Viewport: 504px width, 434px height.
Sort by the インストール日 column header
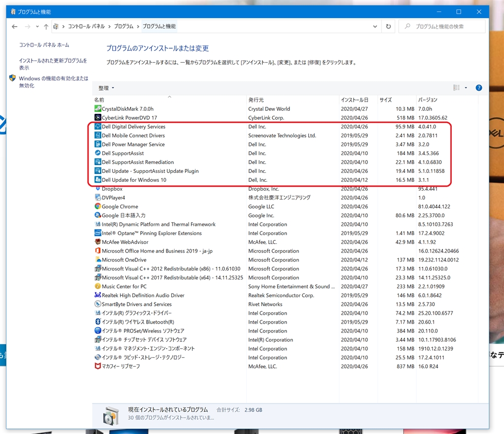click(x=358, y=100)
